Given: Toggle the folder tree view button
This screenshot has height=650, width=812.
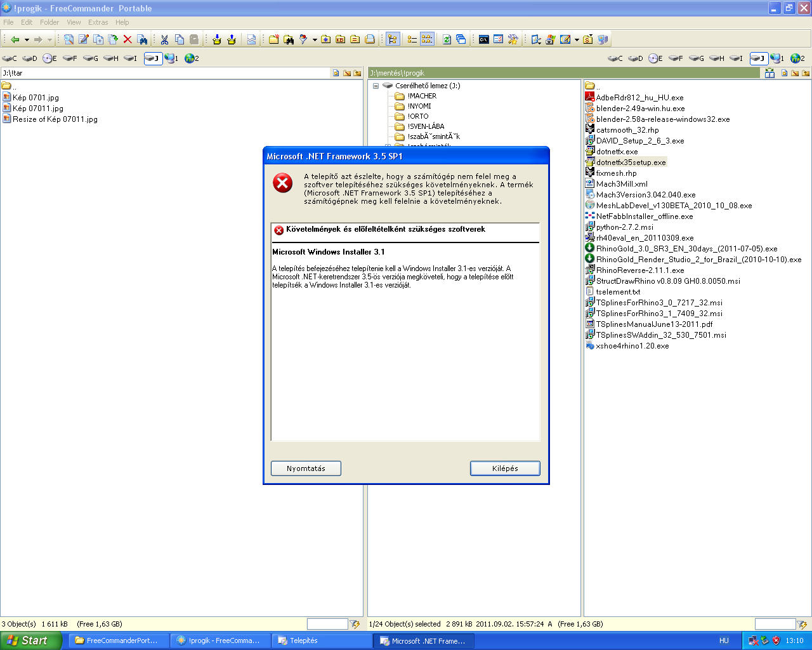Looking at the screenshot, I should 393,39.
